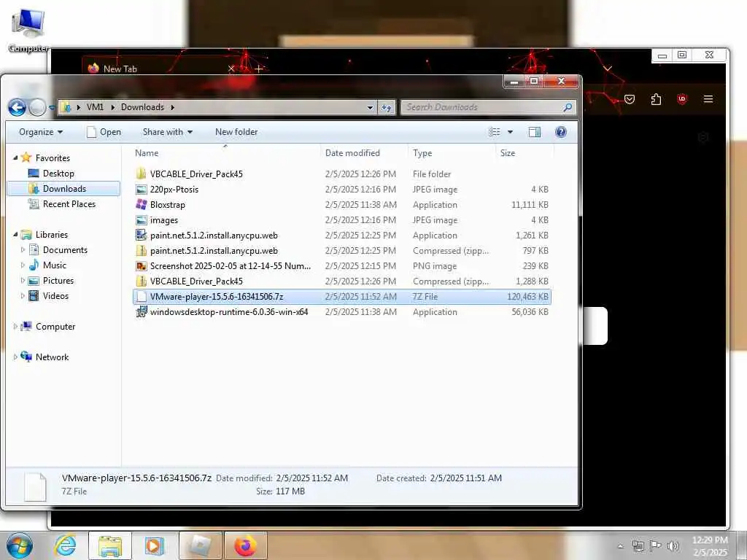
Task: Launch Internet Explorer from taskbar
Action: tap(65, 545)
